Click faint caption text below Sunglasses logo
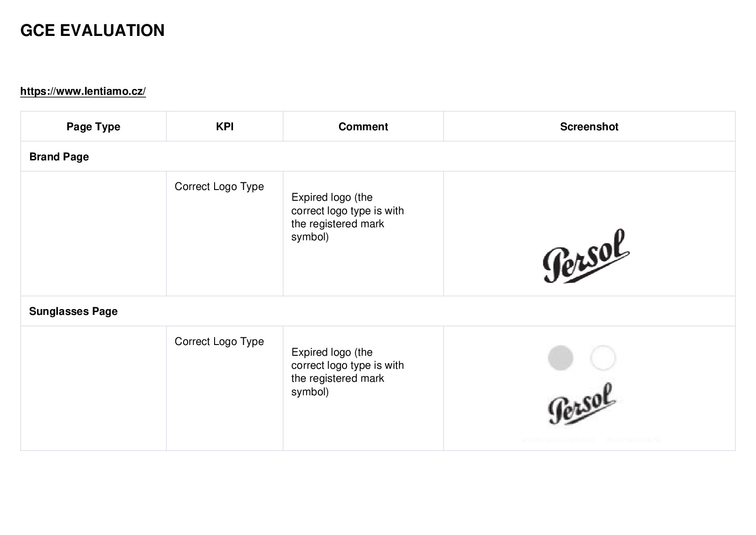This screenshot has height=535, width=756. pyautogui.click(x=590, y=440)
